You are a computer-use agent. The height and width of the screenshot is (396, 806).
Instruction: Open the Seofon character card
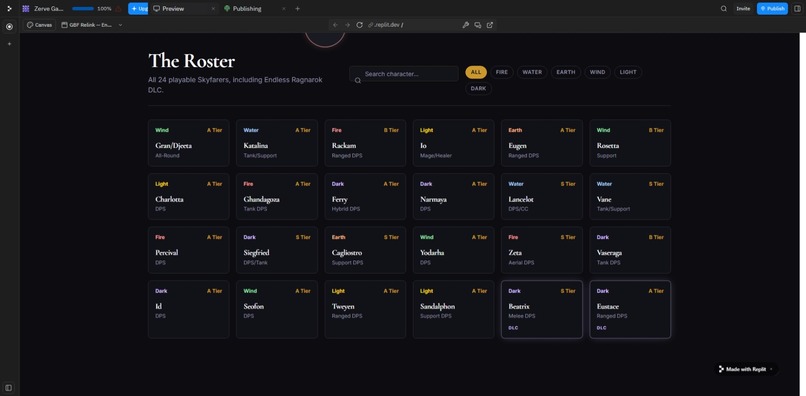click(277, 309)
